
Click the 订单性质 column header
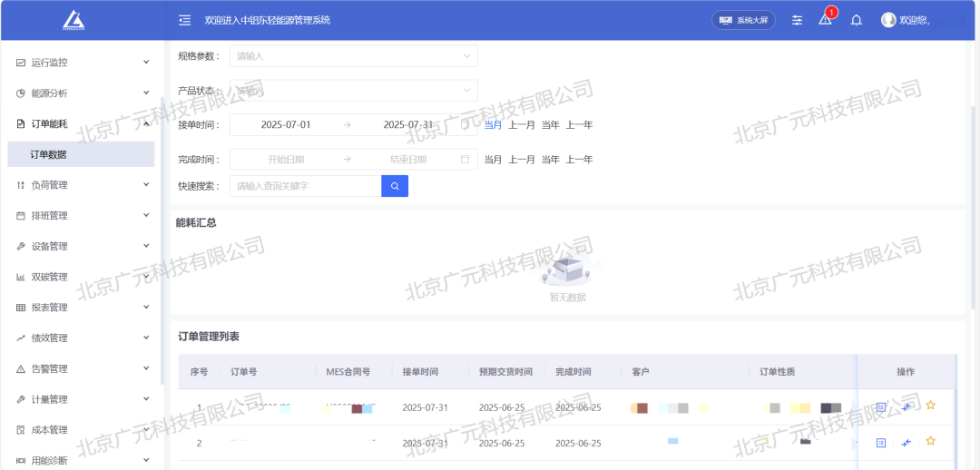pyautogui.click(x=778, y=372)
